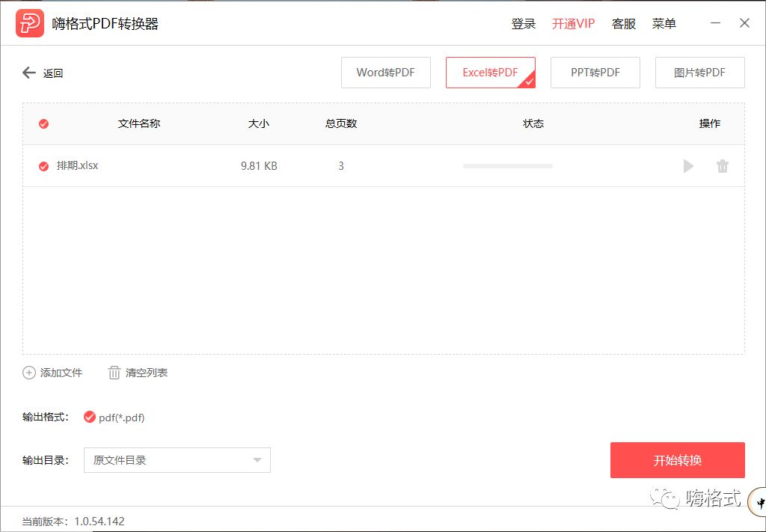Open the 菜单 menu
The height and width of the screenshot is (532, 766).
point(664,23)
